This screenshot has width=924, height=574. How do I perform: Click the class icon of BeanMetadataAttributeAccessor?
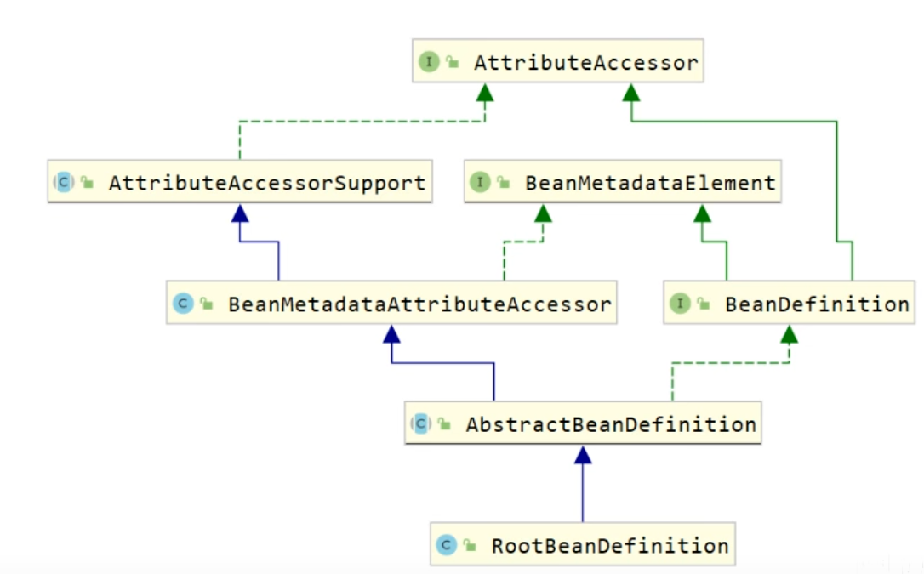click(x=182, y=304)
